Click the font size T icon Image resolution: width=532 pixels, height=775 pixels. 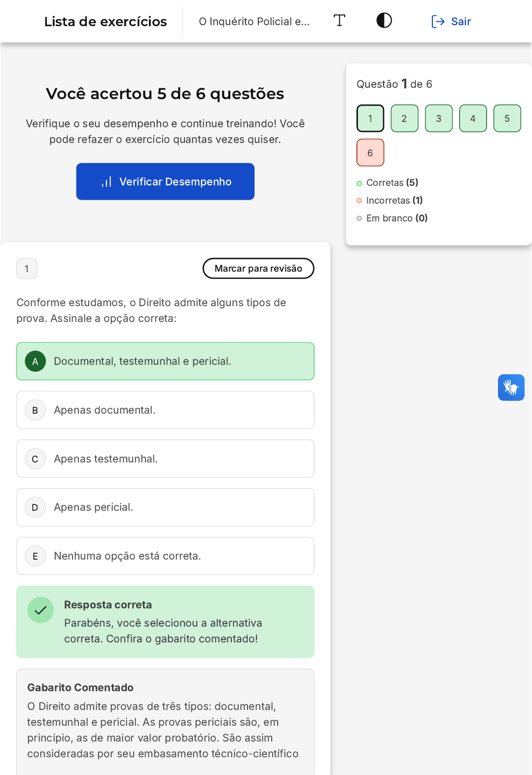tap(339, 21)
